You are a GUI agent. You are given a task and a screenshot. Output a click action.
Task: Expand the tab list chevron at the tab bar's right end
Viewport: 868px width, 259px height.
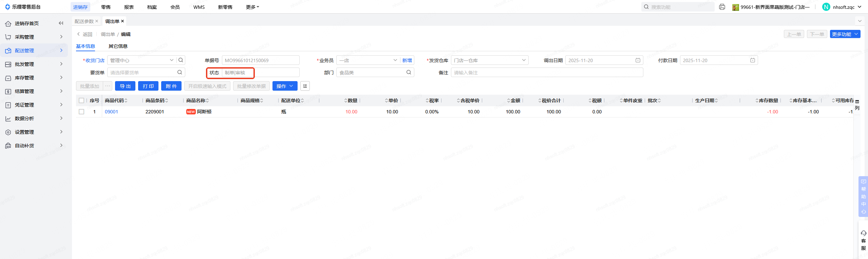click(x=860, y=21)
